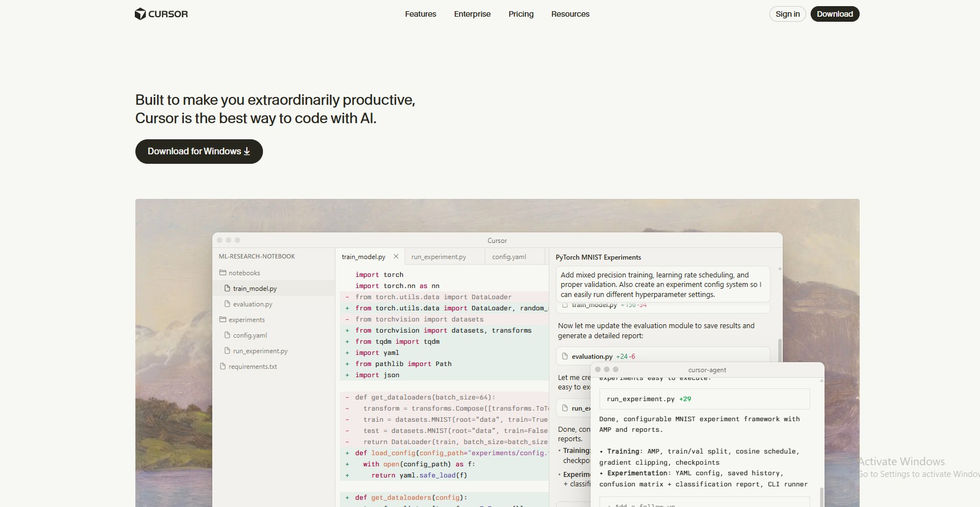The width and height of the screenshot is (980, 507).
Task: Open requirements.txt in the file tree
Action: (x=252, y=367)
